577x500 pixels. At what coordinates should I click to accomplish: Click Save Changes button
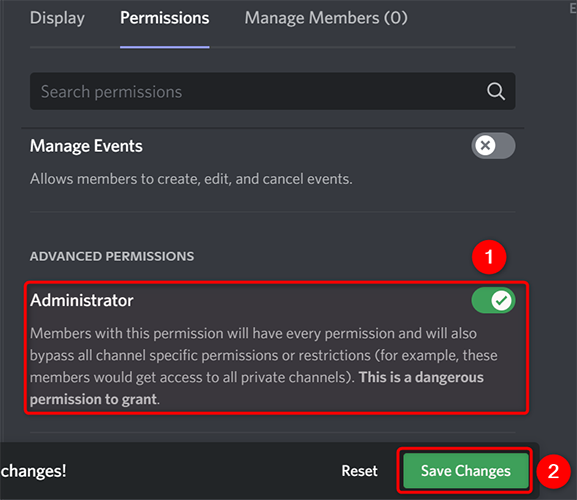[x=466, y=471]
